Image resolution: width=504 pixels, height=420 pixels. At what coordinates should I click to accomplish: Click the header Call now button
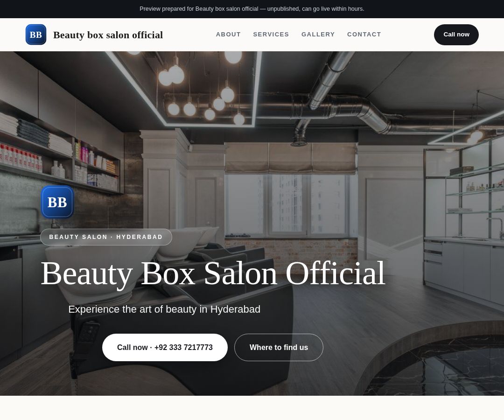coord(456,35)
